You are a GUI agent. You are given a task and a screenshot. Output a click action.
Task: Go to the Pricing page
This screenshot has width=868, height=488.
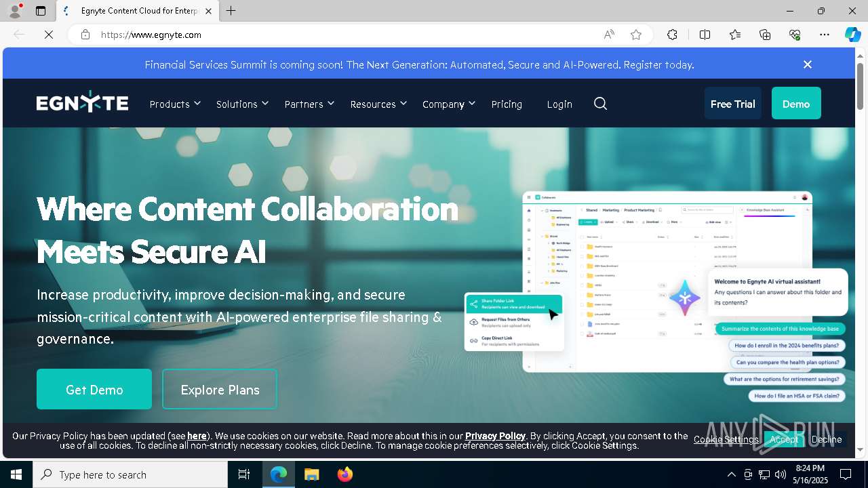tap(507, 104)
